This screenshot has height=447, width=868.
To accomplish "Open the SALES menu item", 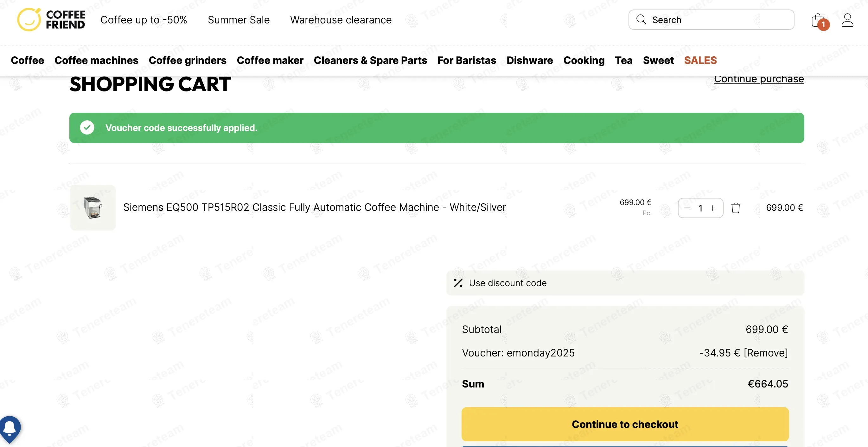I will click(700, 60).
